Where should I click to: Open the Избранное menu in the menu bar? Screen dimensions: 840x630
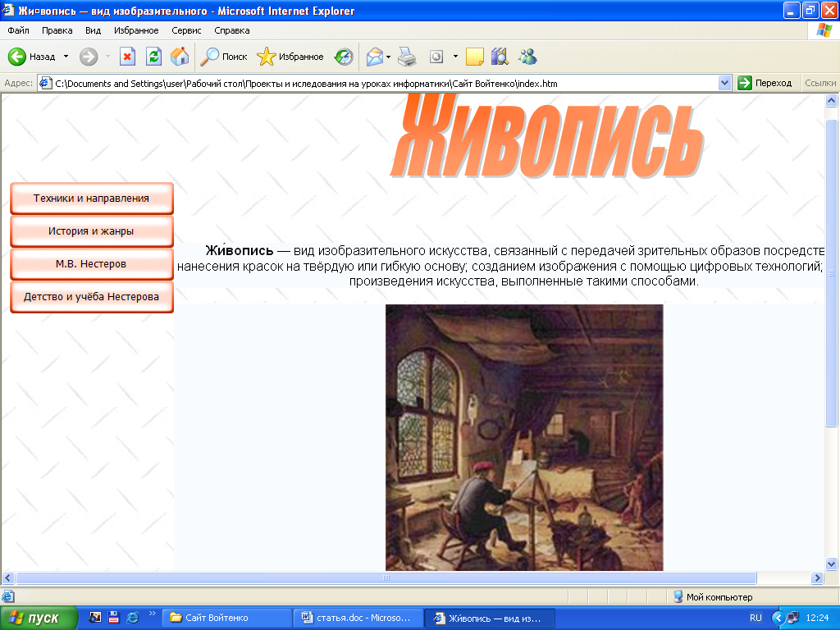coord(136,30)
